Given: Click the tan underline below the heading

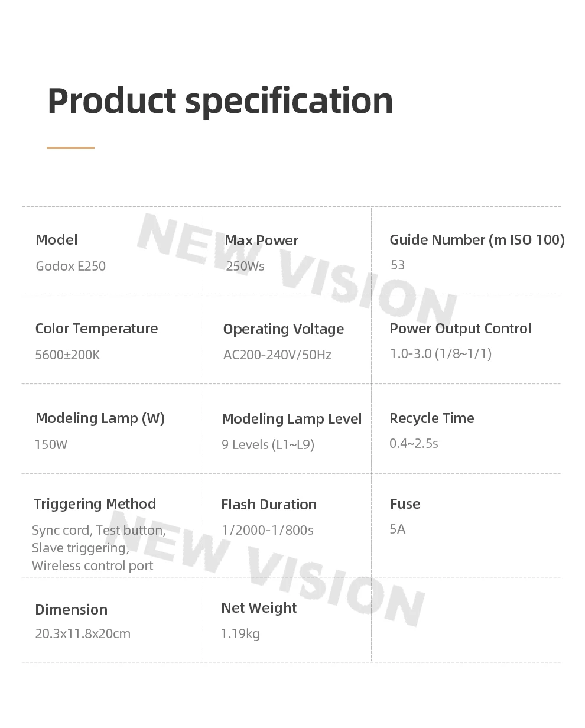Looking at the screenshot, I should tap(70, 148).
